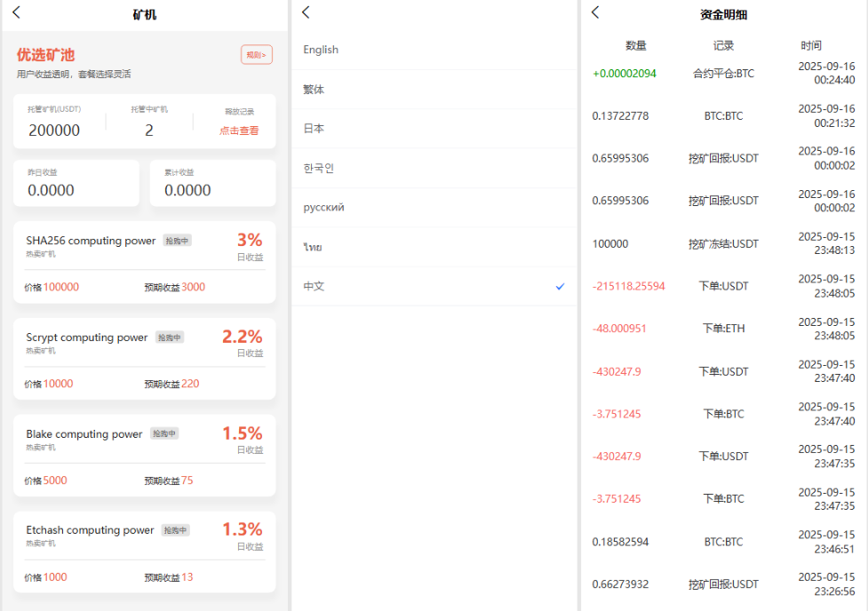Select English language option
The width and height of the screenshot is (868, 611).
[321, 50]
